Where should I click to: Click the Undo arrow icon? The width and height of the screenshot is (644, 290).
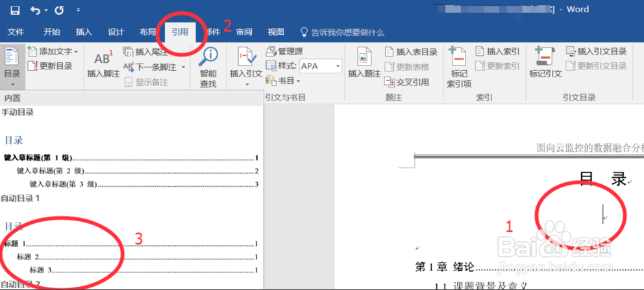pos(35,10)
